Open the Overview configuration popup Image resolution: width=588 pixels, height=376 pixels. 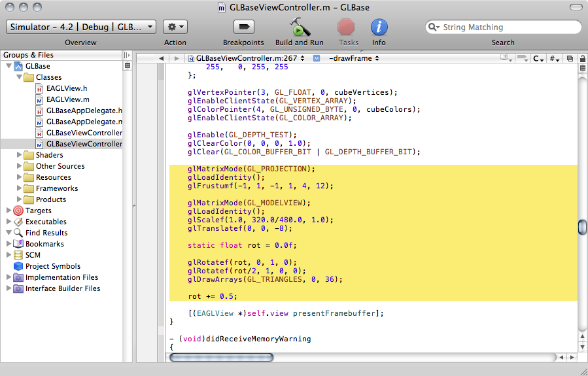click(81, 27)
